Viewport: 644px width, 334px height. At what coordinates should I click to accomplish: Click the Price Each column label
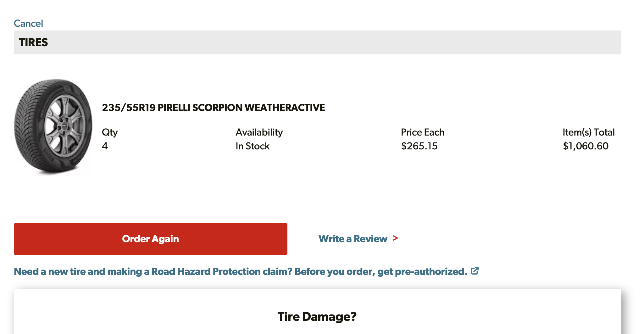click(422, 132)
